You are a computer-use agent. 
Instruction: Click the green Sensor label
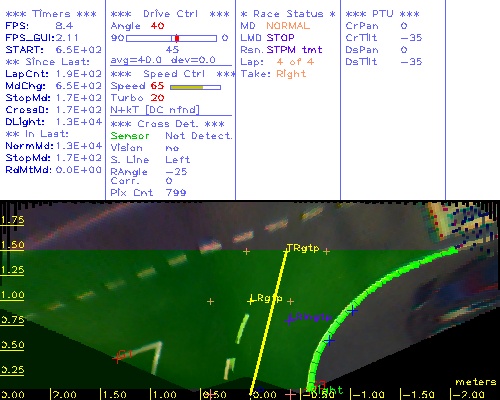[130, 136]
